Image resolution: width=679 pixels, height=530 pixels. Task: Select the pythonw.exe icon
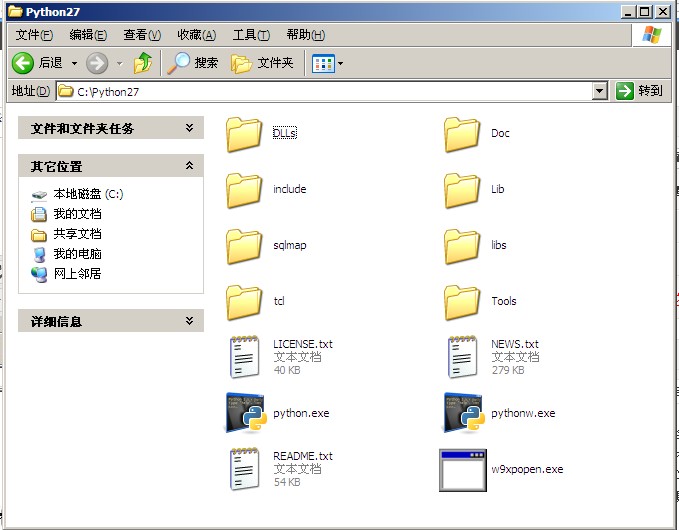point(464,413)
